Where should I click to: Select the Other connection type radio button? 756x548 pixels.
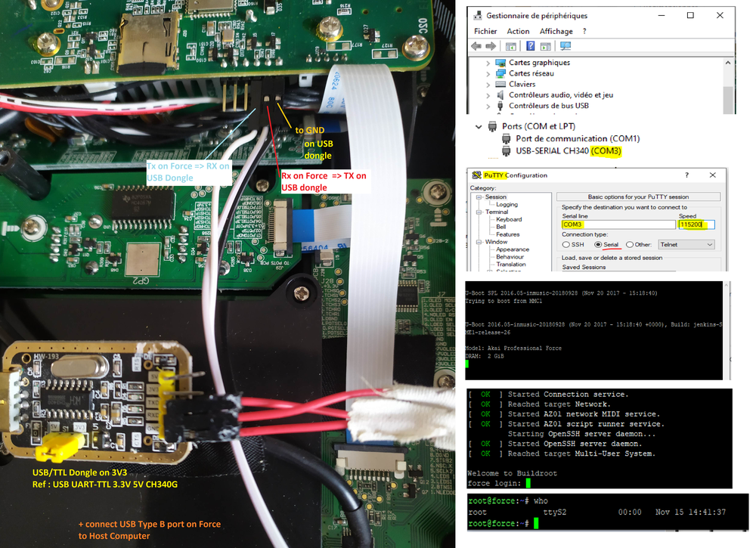pyautogui.click(x=630, y=245)
